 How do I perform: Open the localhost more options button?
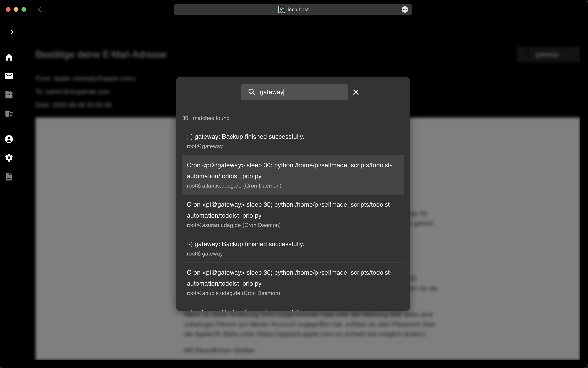(405, 9)
